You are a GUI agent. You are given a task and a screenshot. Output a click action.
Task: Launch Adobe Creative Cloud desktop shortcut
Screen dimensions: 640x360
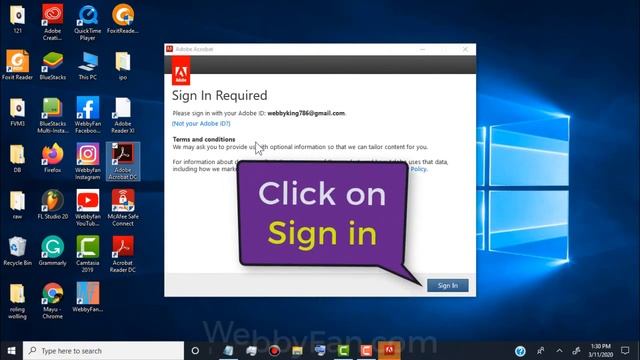52,22
